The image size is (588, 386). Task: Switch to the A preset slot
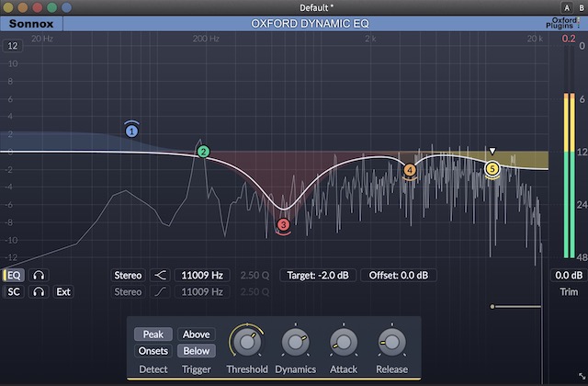tap(556, 7)
